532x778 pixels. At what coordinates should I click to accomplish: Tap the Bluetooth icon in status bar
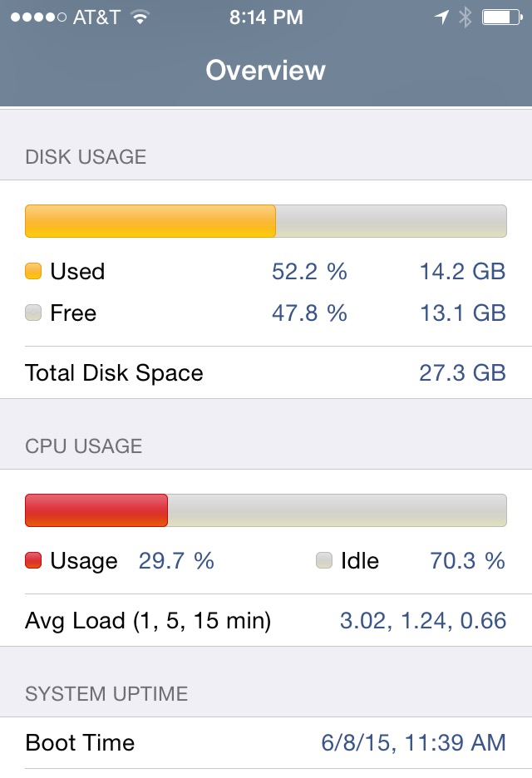pos(465,17)
